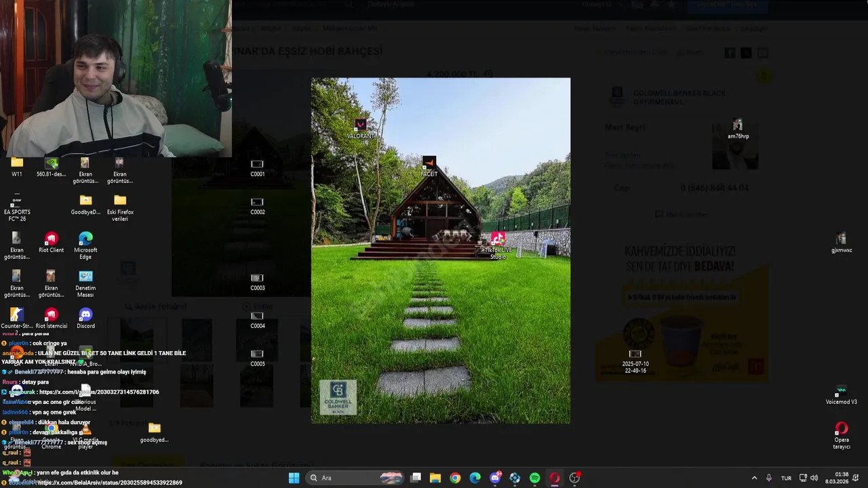Switch the TUR keyboard language indicator
Viewport: 868px width, 488px height.
(x=786, y=478)
